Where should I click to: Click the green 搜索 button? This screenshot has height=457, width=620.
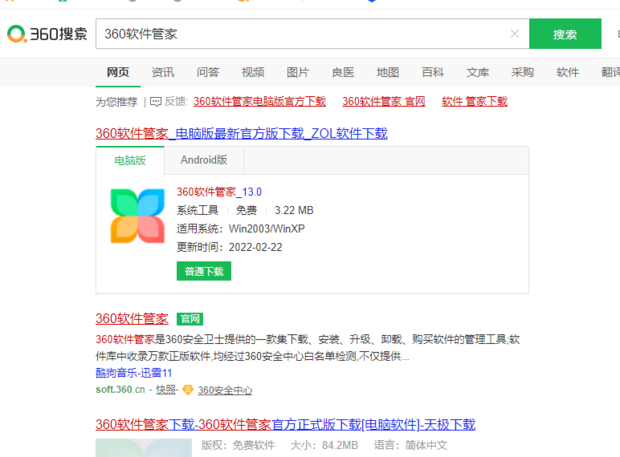565,34
